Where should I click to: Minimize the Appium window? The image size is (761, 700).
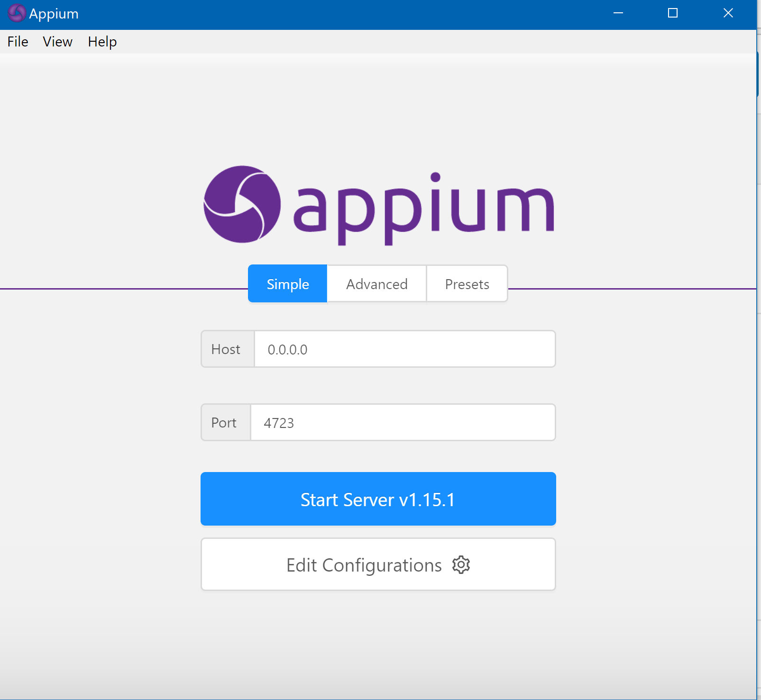618,13
